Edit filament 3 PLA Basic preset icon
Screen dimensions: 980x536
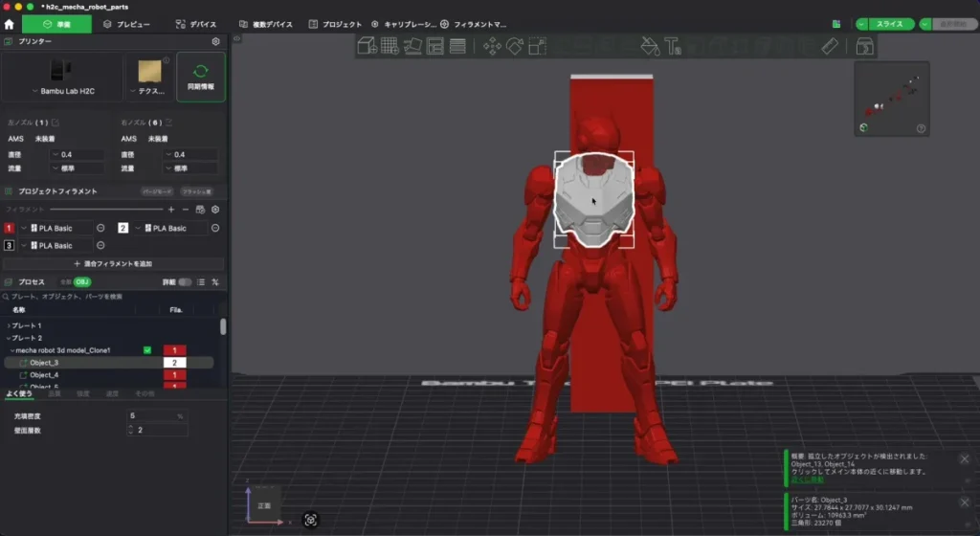coord(100,246)
